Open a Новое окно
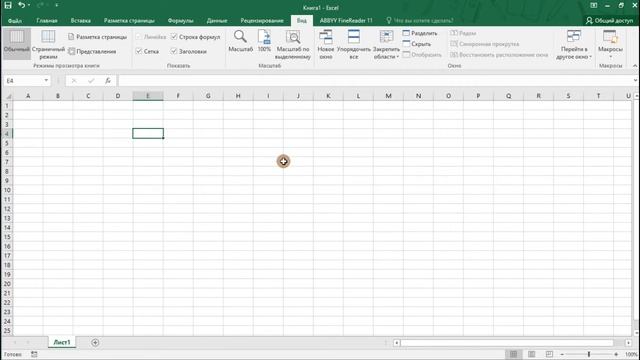 pyautogui.click(x=326, y=45)
